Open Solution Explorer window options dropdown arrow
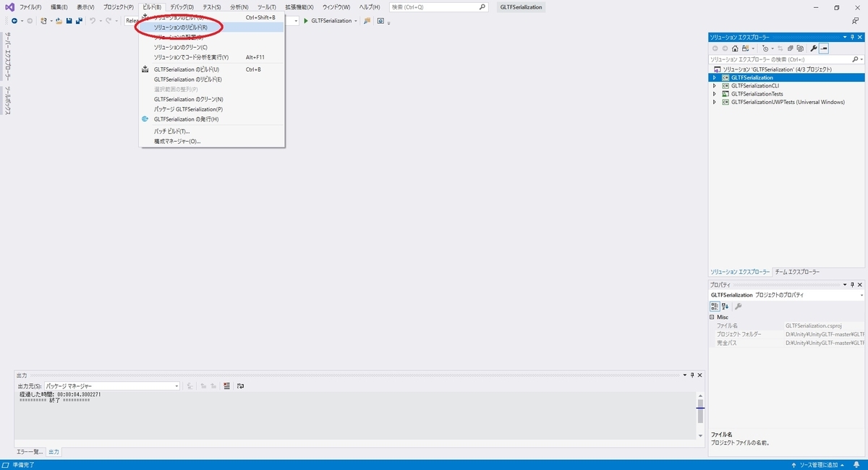 point(844,37)
